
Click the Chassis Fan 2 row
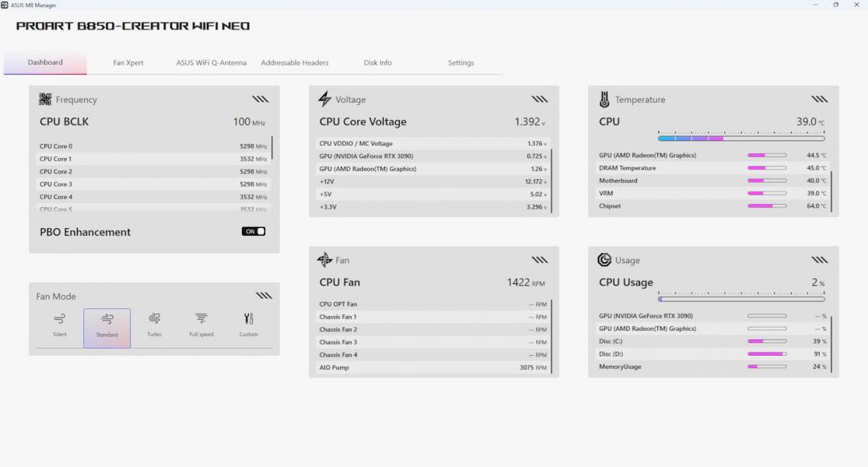433,329
